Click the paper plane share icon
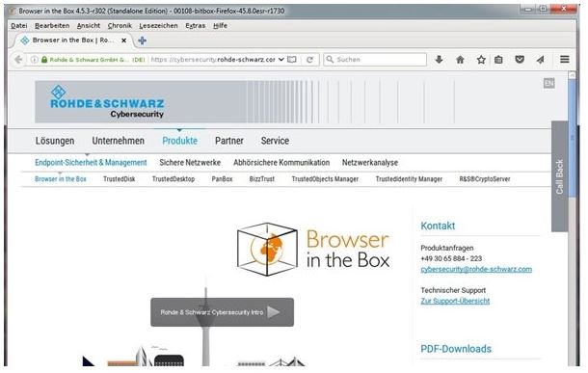 pyautogui.click(x=541, y=60)
